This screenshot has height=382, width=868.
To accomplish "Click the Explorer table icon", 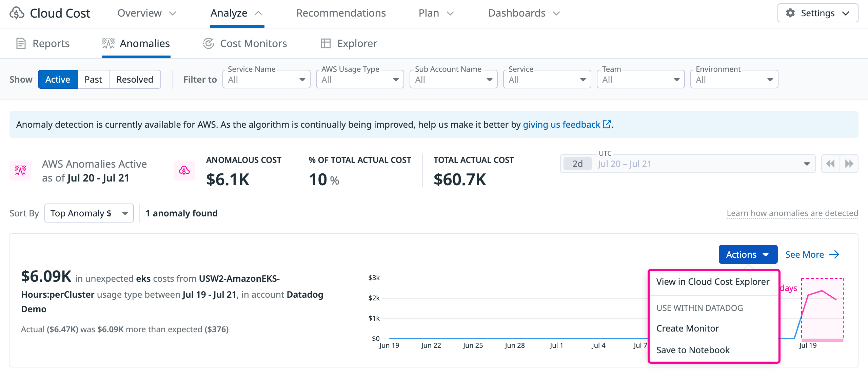I will [x=325, y=43].
